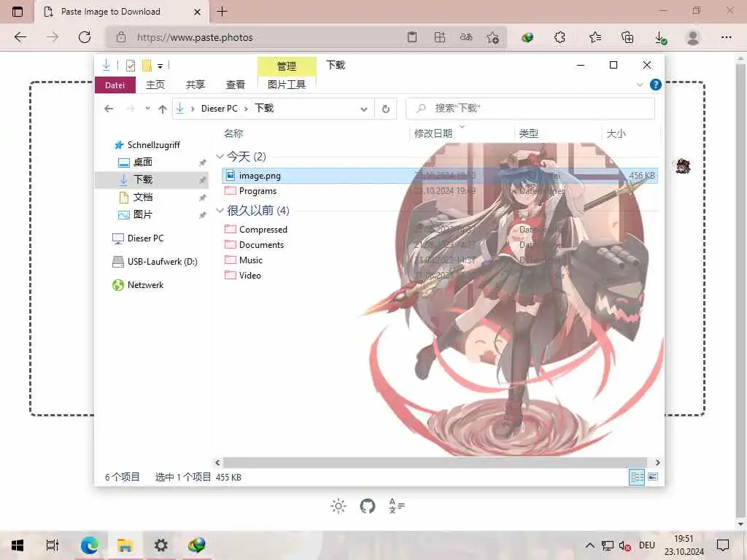Screen dimensions: 747x560
Task: Click the 管理 contextual tab
Action: pos(286,66)
